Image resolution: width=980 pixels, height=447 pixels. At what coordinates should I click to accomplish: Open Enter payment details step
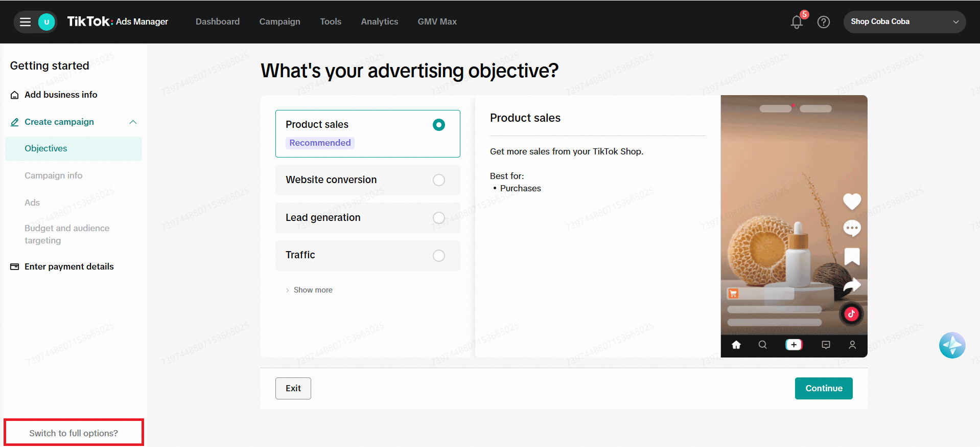click(x=69, y=266)
